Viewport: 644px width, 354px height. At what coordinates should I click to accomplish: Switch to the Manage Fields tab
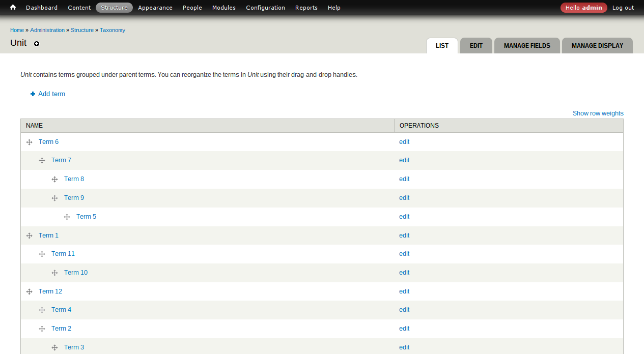pos(527,46)
